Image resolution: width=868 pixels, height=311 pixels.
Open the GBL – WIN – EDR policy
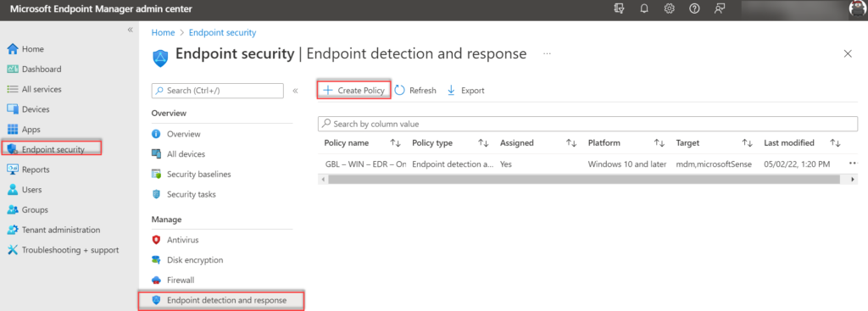click(364, 164)
